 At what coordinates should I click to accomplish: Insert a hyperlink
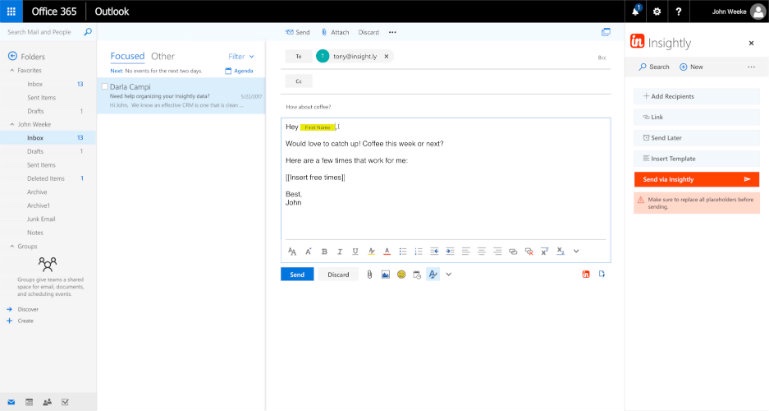pos(513,252)
